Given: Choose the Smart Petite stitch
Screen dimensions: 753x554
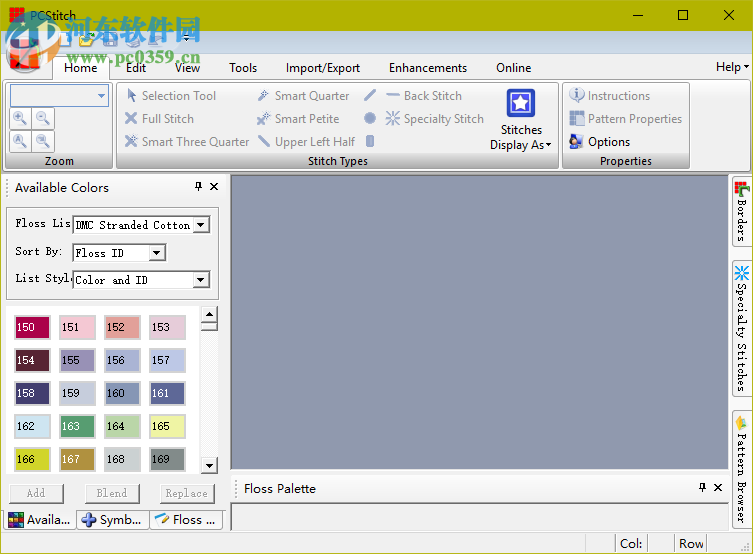Looking at the screenshot, I should click(298, 119).
